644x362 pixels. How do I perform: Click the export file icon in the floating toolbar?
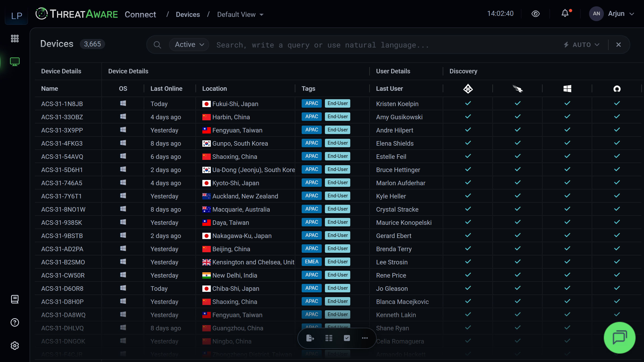[x=310, y=338]
